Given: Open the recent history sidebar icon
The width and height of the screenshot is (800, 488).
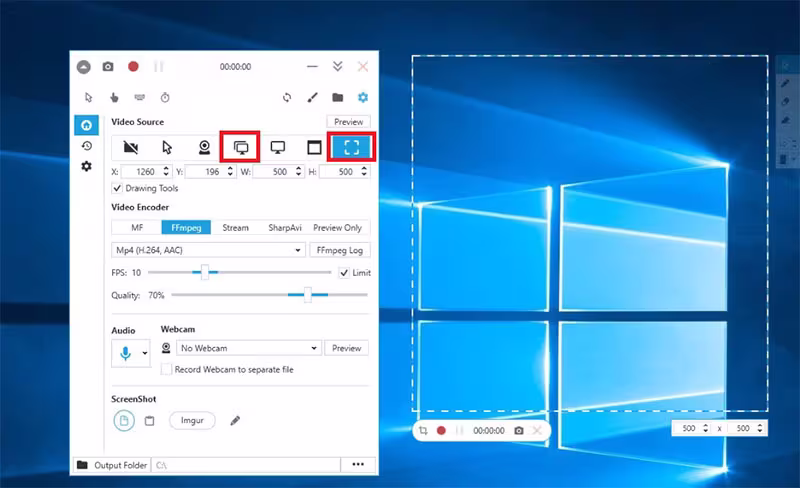Looking at the screenshot, I should pos(87,146).
